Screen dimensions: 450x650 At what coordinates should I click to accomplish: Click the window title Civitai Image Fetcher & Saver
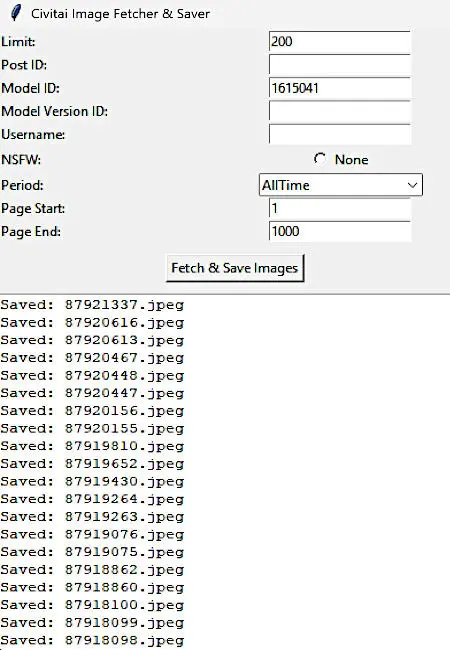tap(120, 14)
